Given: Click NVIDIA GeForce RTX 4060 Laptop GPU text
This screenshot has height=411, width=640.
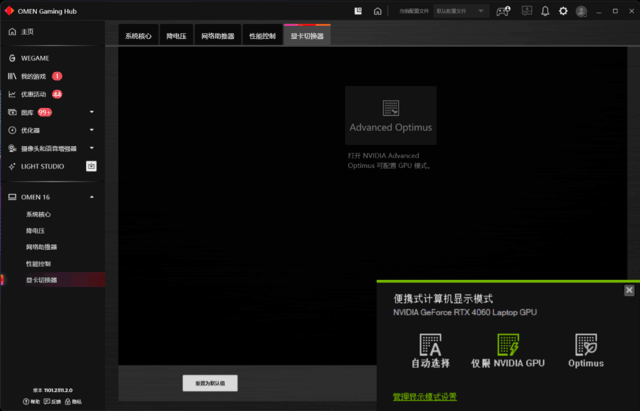Looking at the screenshot, I should (465, 312).
